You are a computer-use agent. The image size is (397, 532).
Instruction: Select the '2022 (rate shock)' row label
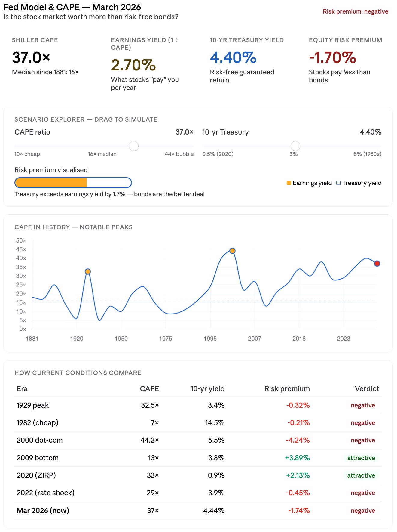(46, 493)
